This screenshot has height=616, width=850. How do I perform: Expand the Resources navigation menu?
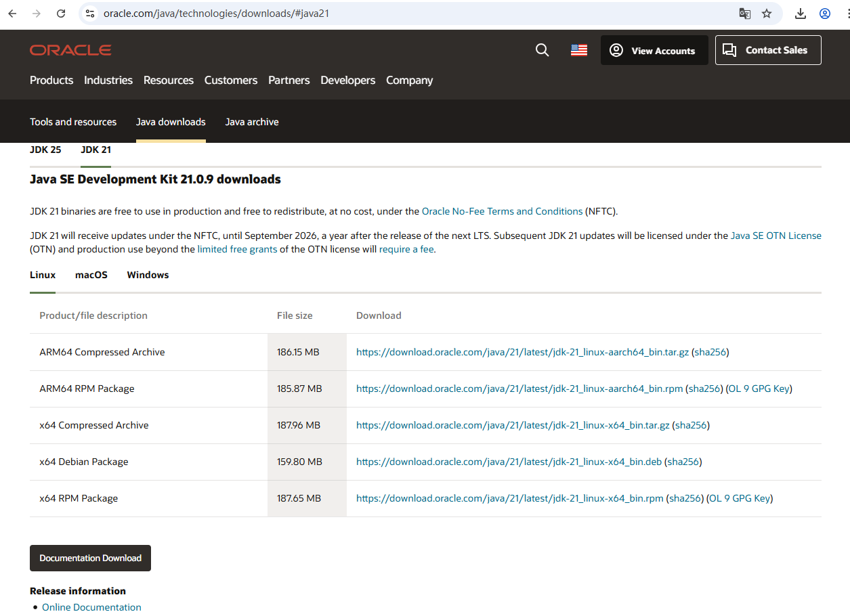point(169,80)
